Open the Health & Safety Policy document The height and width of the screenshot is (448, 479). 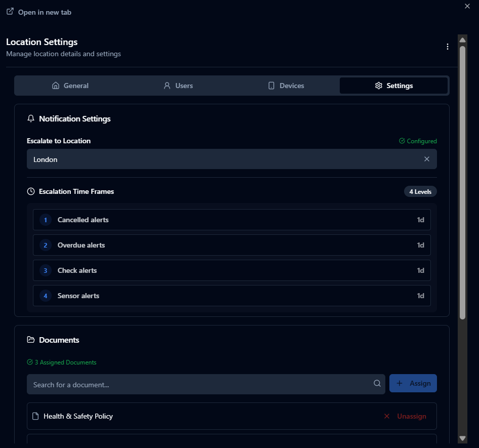pyautogui.click(x=78, y=416)
